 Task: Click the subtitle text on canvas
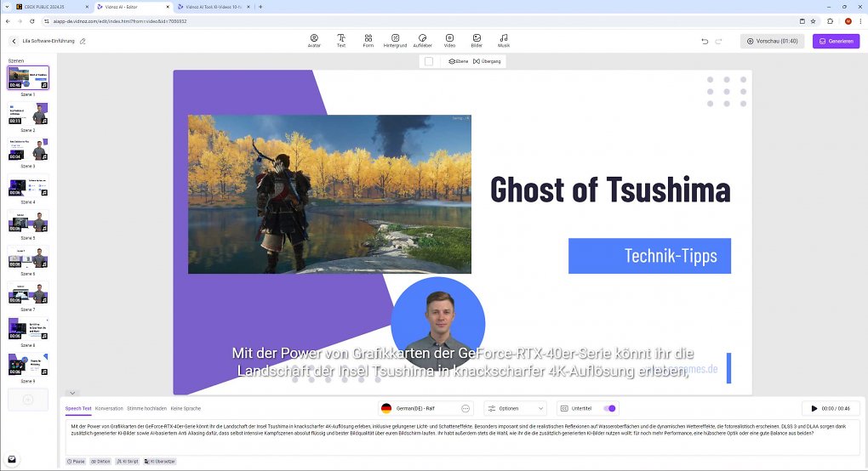(x=463, y=361)
